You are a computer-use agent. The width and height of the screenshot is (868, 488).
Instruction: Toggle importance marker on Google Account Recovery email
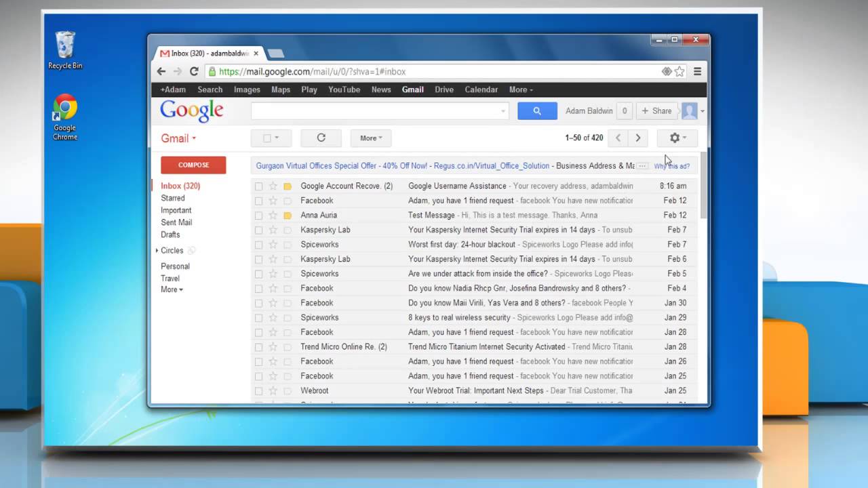pos(288,186)
